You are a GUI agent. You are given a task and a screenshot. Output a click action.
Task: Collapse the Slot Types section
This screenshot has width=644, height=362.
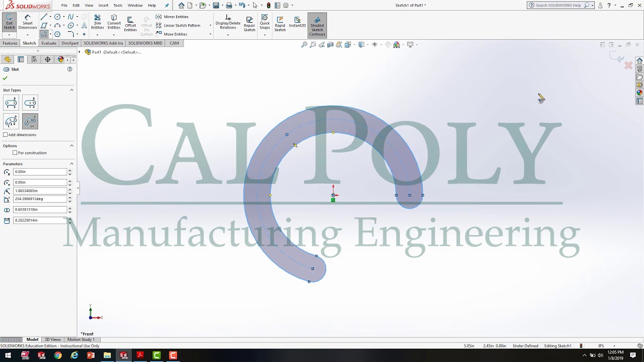tap(71, 90)
